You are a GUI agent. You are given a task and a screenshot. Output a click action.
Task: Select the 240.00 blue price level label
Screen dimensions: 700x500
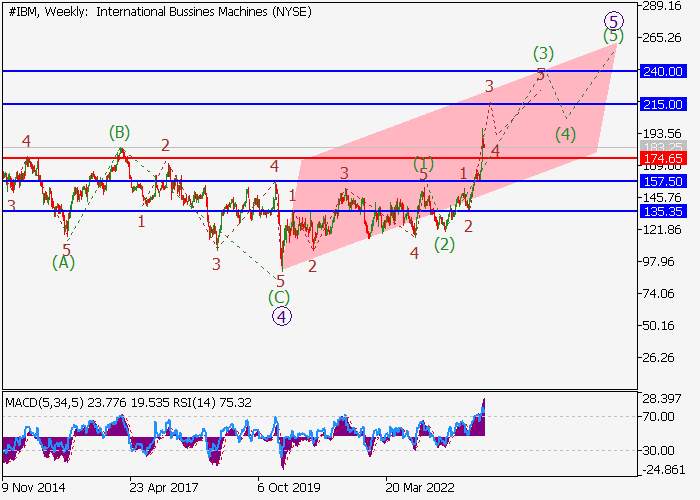(x=663, y=71)
